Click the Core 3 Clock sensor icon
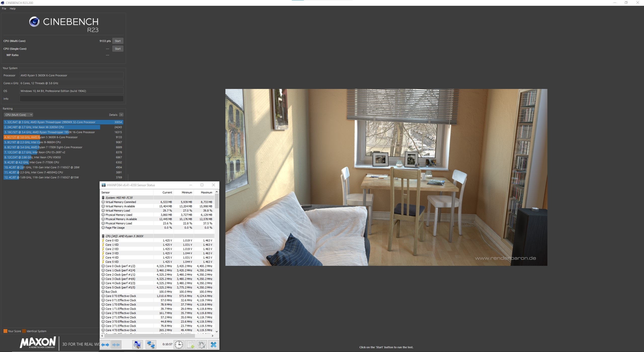This screenshot has height=352, width=644. (x=103, y=279)
